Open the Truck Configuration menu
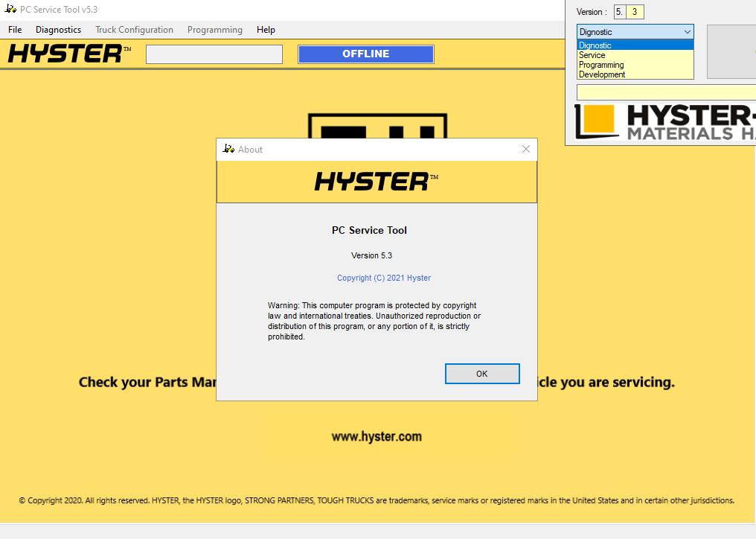Viewport: 756px width, 539px height. (134, 30)
